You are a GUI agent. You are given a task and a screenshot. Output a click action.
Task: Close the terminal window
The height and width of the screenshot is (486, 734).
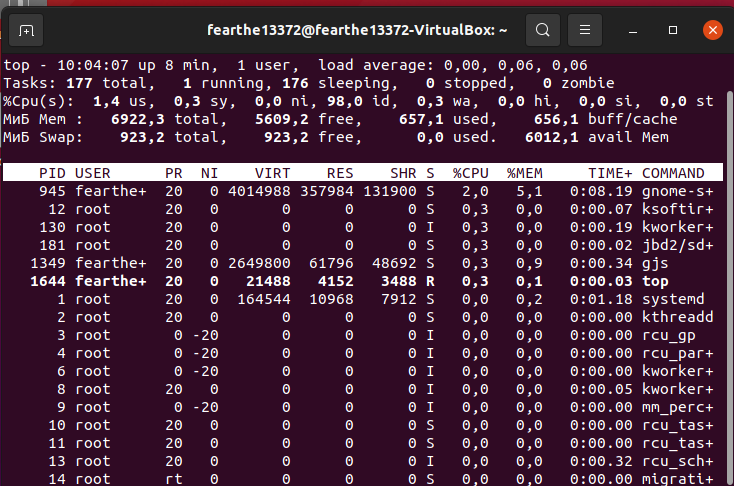712,30
